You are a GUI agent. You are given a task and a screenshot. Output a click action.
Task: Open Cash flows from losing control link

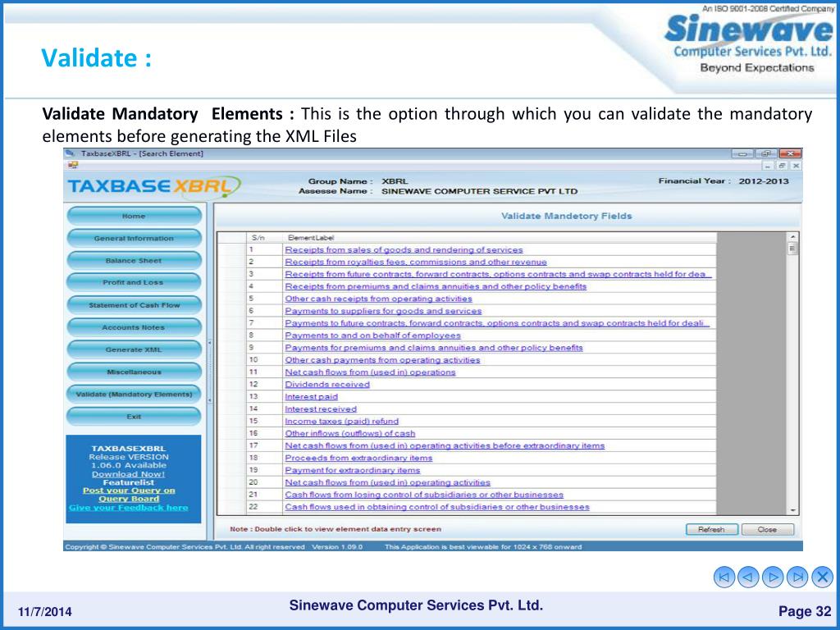pyautogui.click(x=424, y=495)
